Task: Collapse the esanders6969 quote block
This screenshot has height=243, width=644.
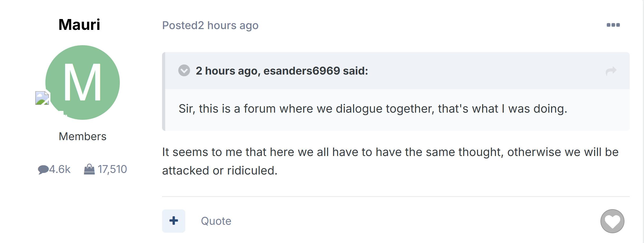Action: pyautogui.click(x=184, y=71)
